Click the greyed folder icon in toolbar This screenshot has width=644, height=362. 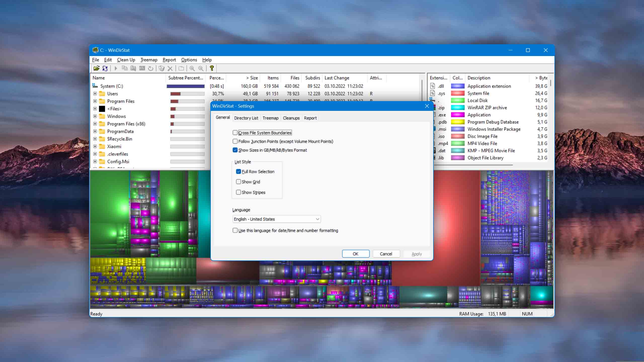[x=181, y=68]
